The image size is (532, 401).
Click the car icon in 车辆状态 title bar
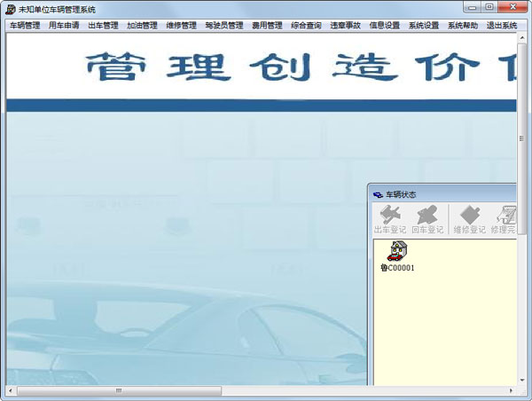378,195
